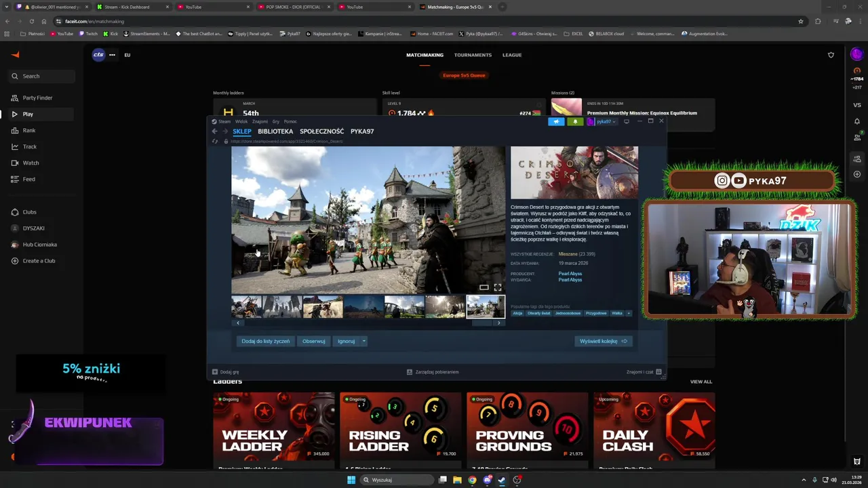Open the Twitch bookmark

point(89,33)
